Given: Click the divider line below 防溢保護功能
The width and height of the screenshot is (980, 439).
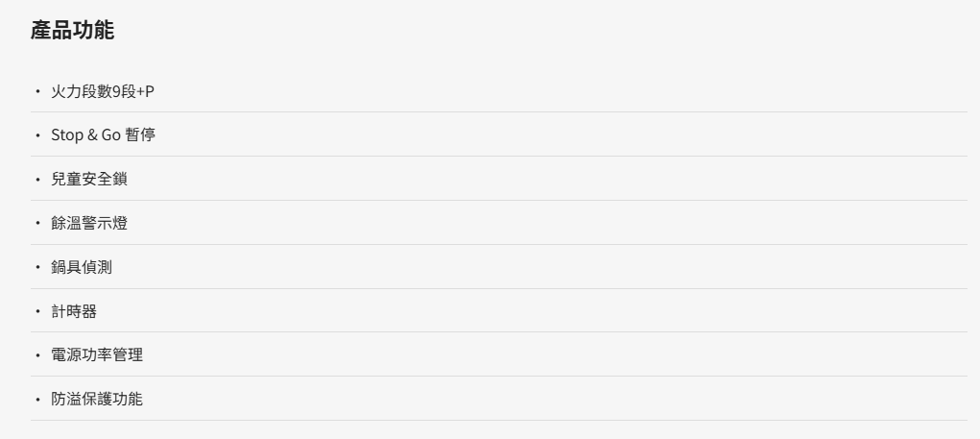Looking at the screenshot, I should coord(499,420).
